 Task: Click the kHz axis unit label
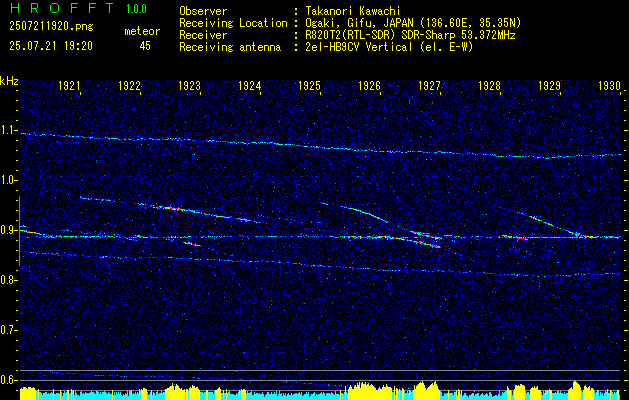click(9, 81)
